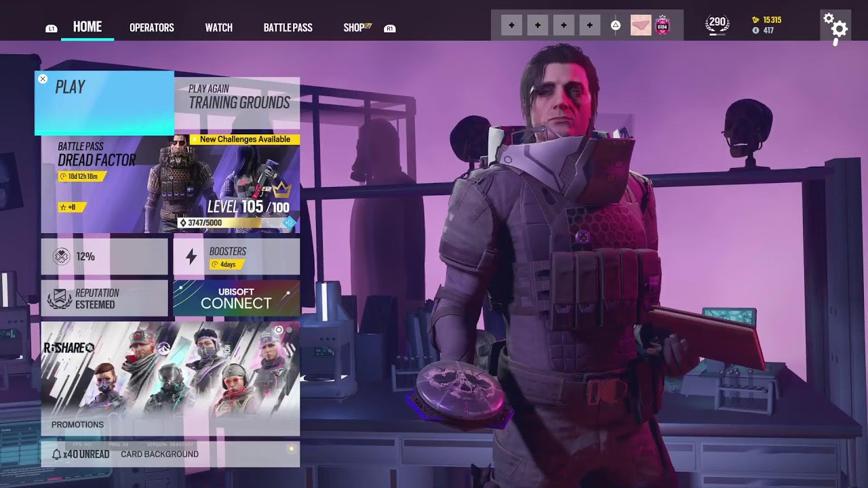Click the reputation laurel shield icon

pyautogui.click(x=59, y=299)
